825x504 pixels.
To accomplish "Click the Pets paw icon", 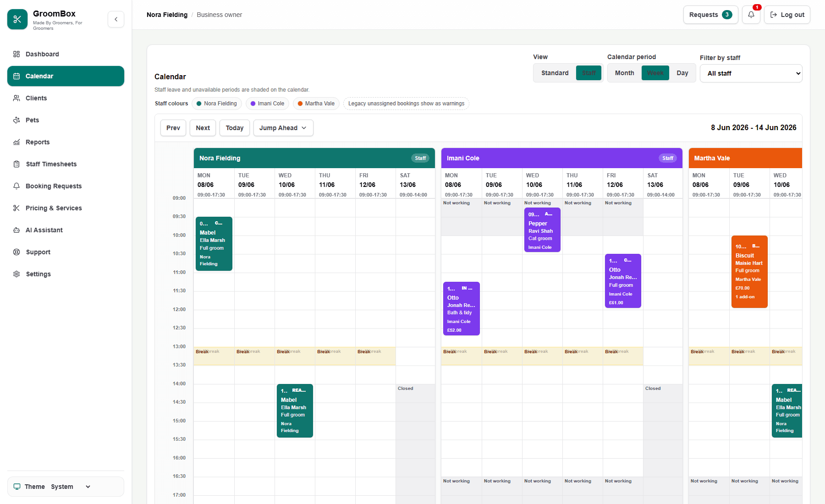I will pyautogui.click(x=16, y=120).
